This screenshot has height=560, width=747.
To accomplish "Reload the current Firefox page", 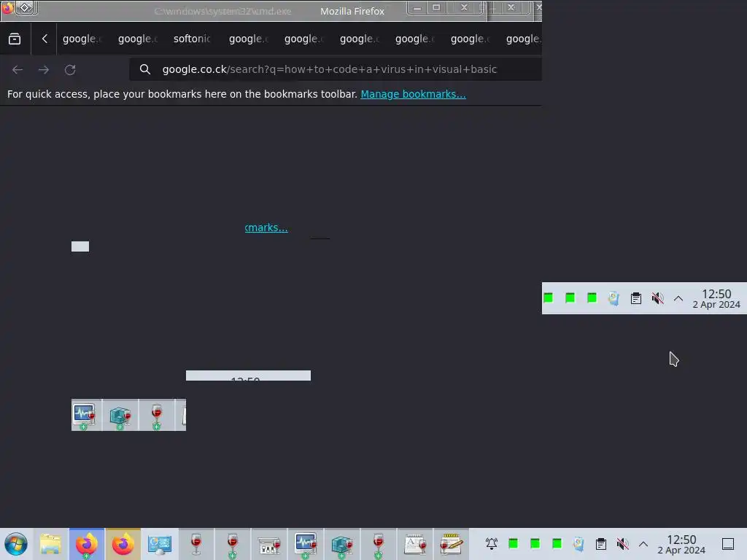I will (70, 69).
